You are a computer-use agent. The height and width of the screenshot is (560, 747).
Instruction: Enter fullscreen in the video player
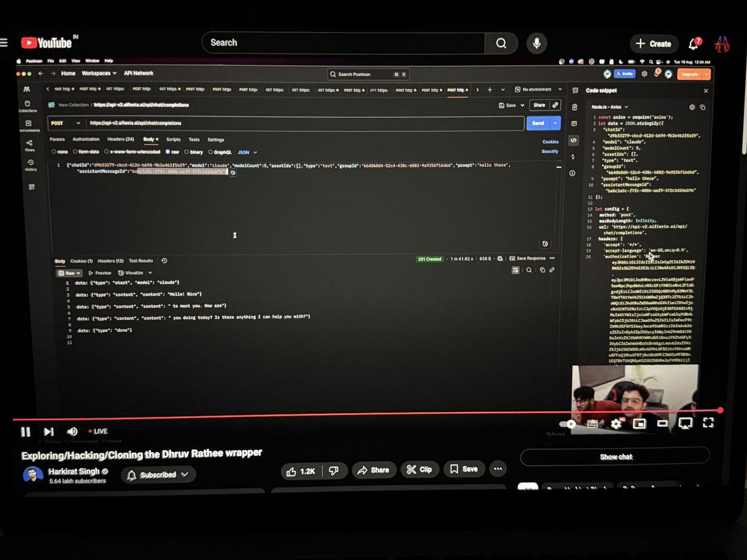tap(708, 423)
